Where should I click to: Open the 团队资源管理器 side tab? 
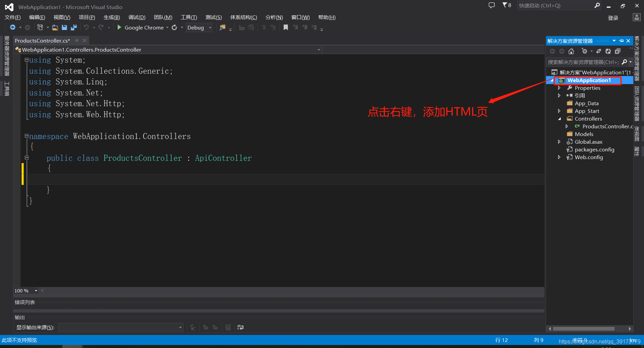pyautogui.click(x=637, y=103)
